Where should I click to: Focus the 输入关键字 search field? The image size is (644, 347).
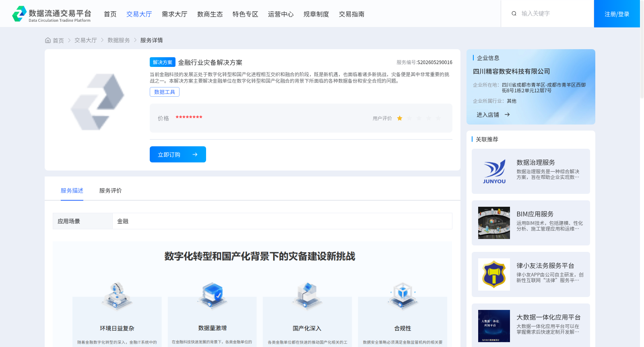pos(553,13)
